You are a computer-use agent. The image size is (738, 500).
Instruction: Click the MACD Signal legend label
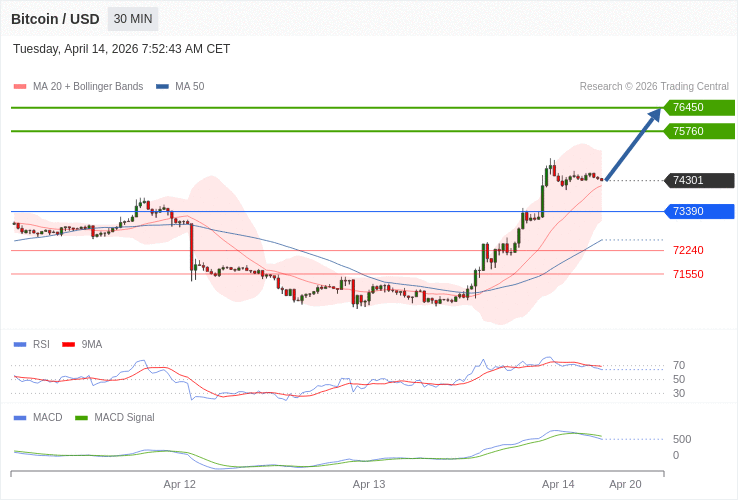pos(124,418)
